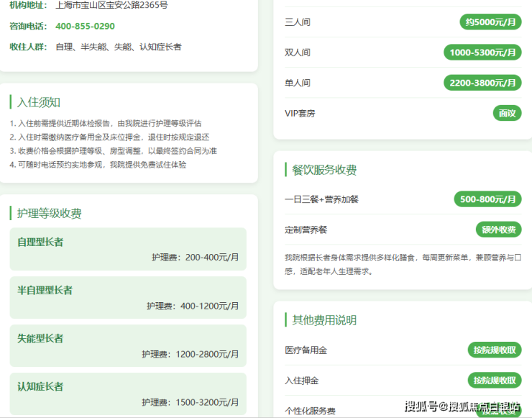This screenshot has height=418, width=532.
Task: Click the 护理费：1500-3200元/月 value
Action: [191, 402]
